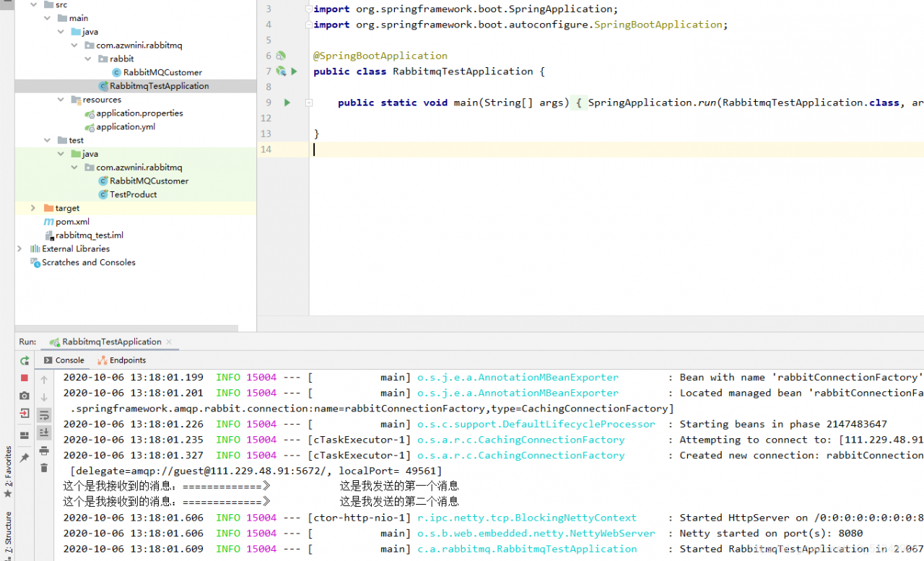Toggle soft-wrap in the console
Image resolution: width=924 pixels, height=561 pixels.
pos(44,415)
